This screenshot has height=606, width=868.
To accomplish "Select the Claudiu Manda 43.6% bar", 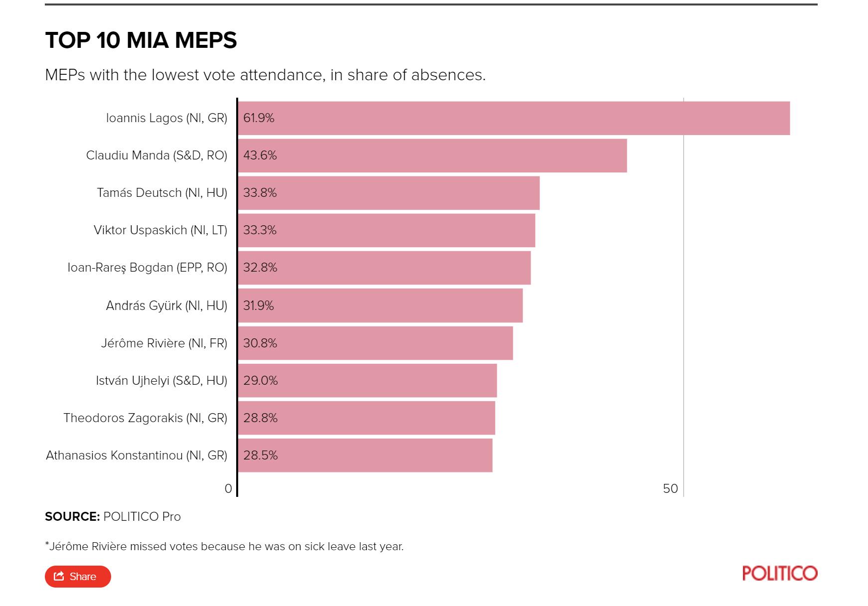I will tap(432, 155).
